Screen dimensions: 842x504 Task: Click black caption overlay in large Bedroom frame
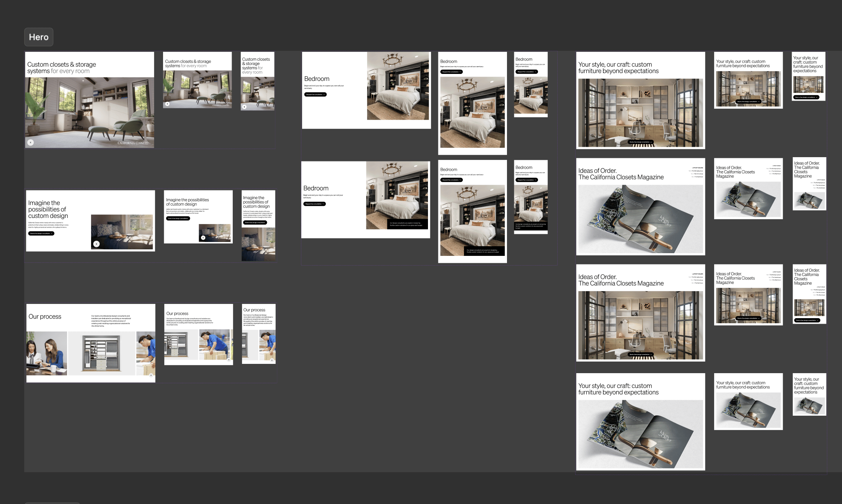coord(407,224)
